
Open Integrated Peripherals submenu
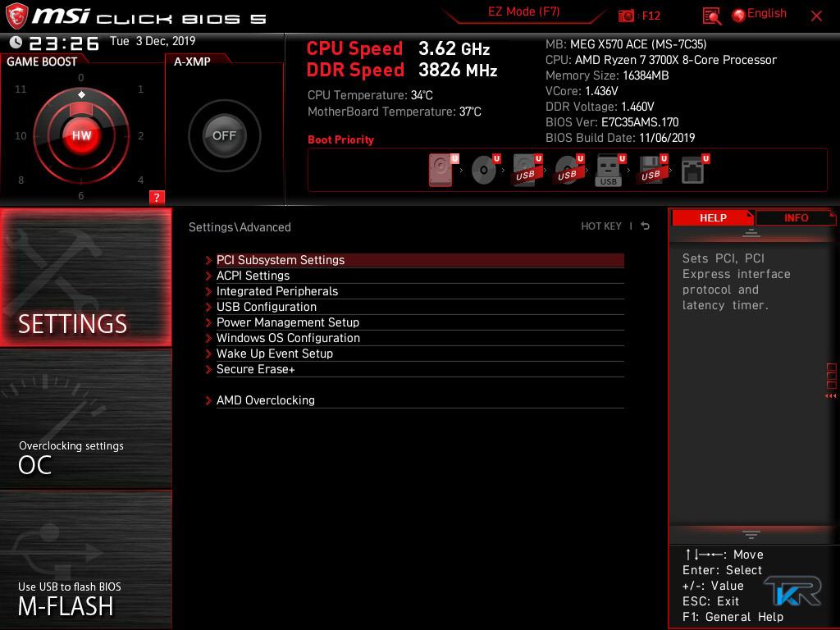414,291
